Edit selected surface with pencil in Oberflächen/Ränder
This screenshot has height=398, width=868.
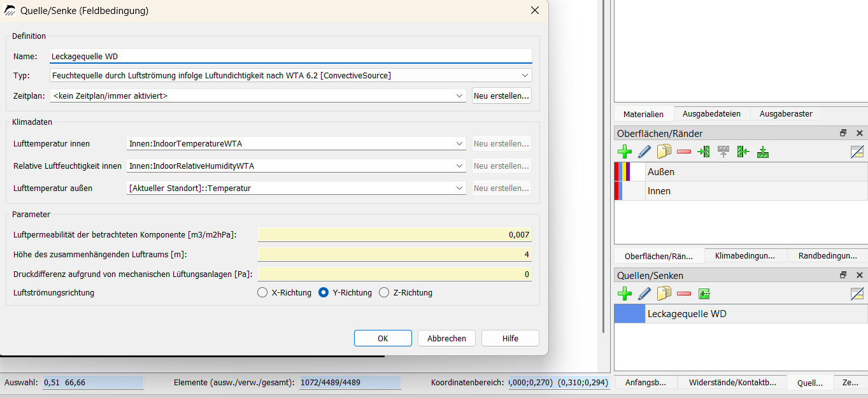pyautogui.click(x=644, y=152)
